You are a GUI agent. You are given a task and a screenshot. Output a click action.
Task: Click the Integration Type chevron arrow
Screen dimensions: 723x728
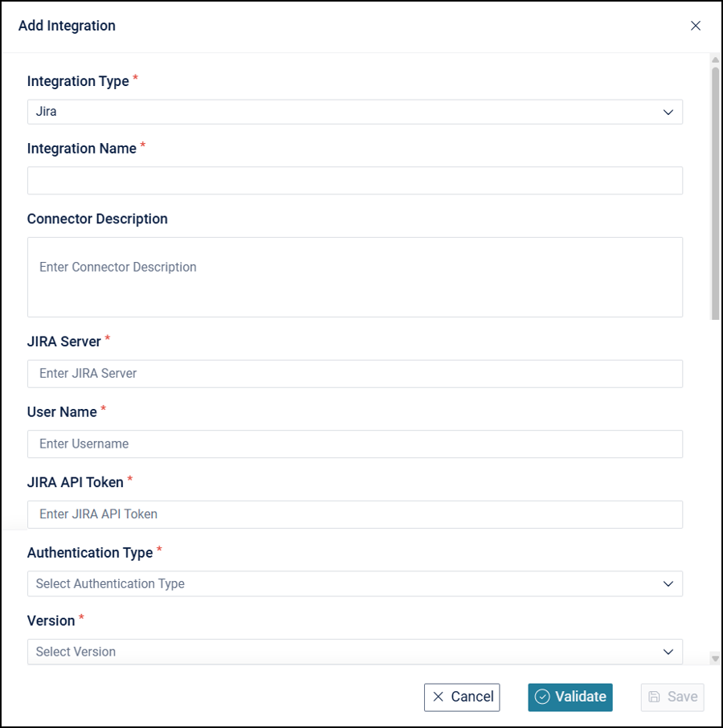(668, 112)
